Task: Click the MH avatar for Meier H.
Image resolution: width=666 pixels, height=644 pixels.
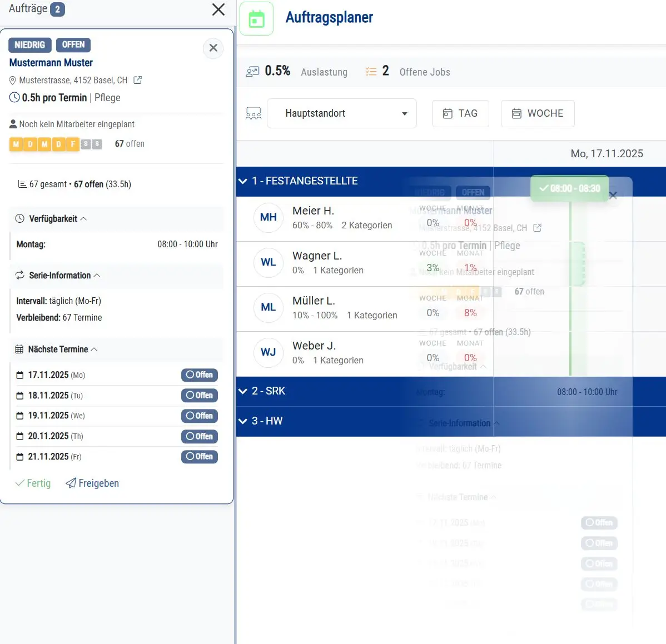Action: click(268, 217)
